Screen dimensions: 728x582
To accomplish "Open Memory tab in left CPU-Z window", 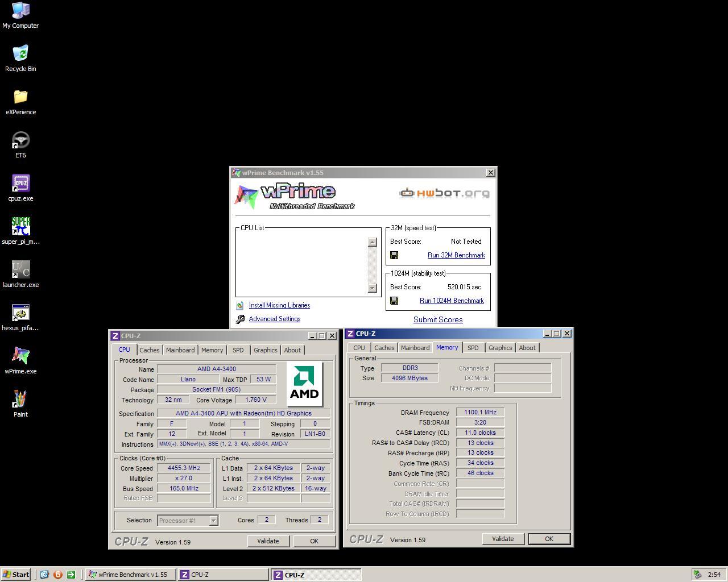I will click(212, 350).
